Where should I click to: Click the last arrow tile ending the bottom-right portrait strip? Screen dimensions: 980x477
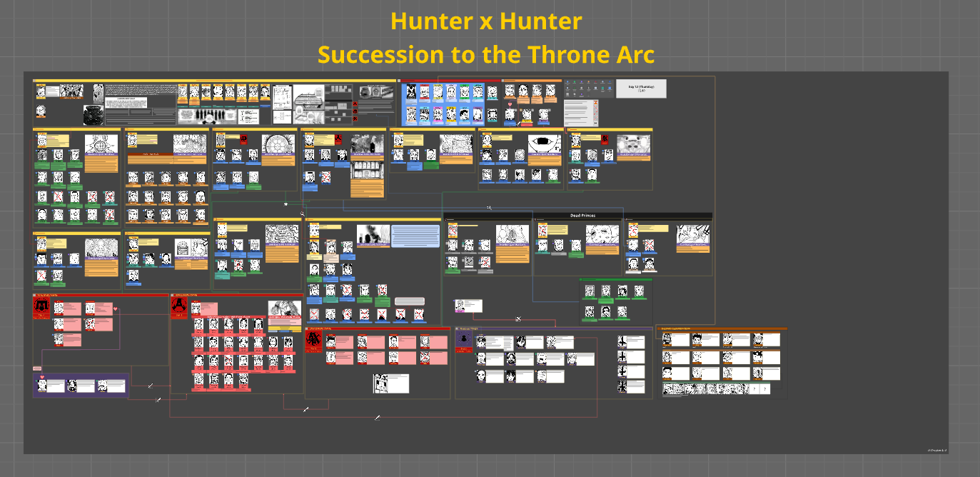765,389
